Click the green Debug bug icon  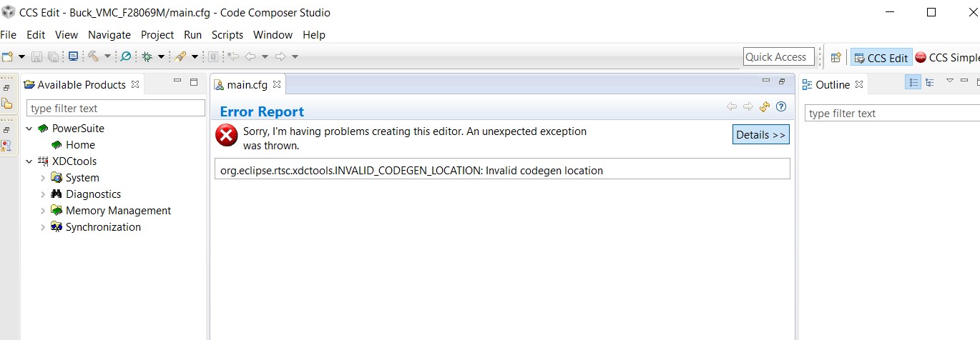(x=147, y=56)
